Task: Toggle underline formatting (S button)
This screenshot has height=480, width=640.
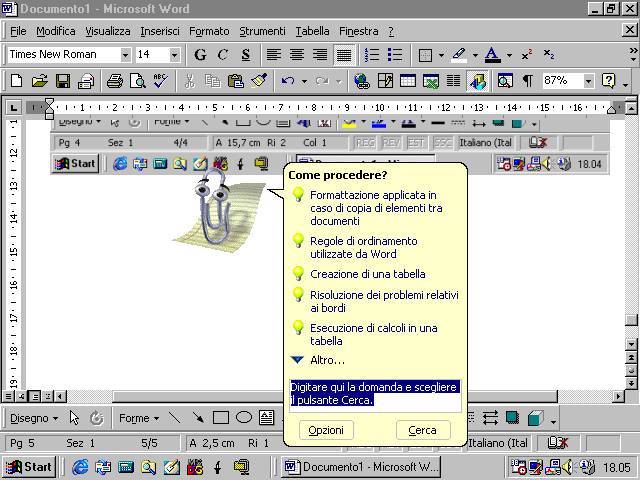Action: point(246,55)
